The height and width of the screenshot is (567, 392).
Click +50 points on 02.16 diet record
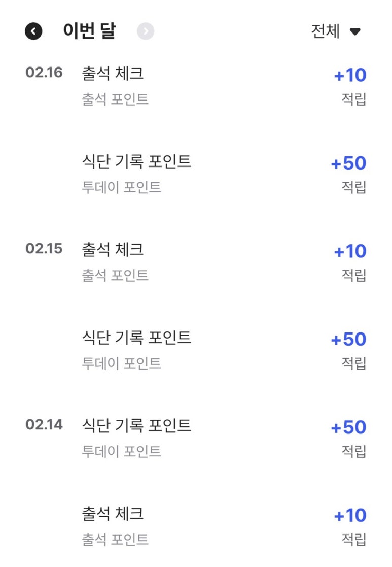point(349,163)
